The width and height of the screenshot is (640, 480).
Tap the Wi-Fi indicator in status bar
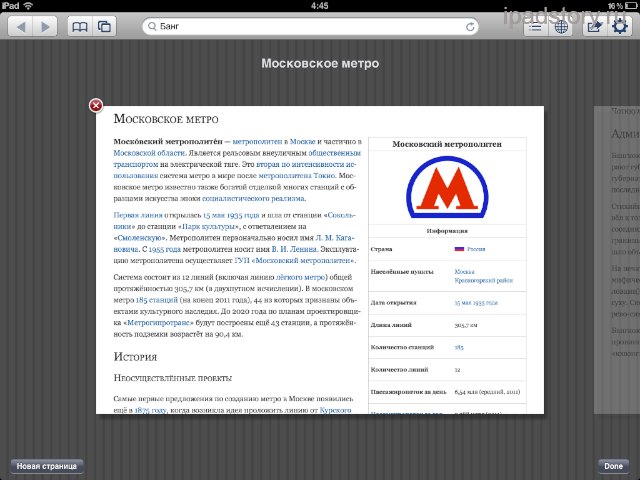tap(29, 6)
